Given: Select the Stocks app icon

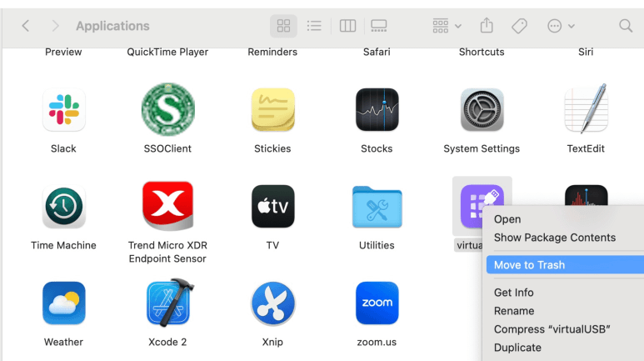Looking at the screenshot, I should pyautogui.click(x=377, y=110).
